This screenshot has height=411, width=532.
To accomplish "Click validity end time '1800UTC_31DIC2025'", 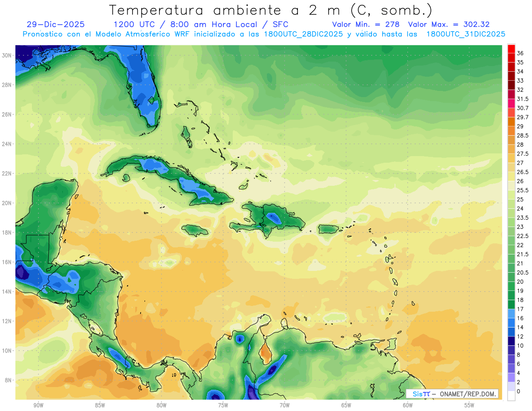I will pos(465,34).
